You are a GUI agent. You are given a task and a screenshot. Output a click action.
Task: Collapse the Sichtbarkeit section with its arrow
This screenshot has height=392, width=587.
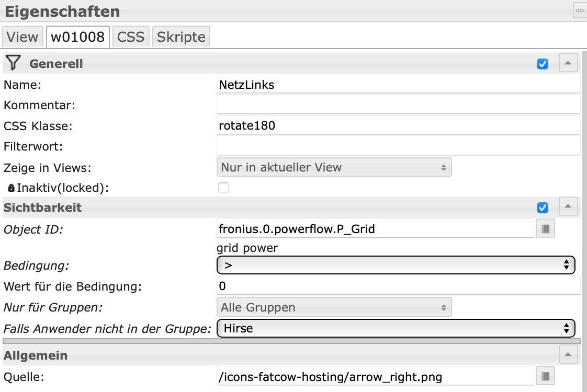568,207
